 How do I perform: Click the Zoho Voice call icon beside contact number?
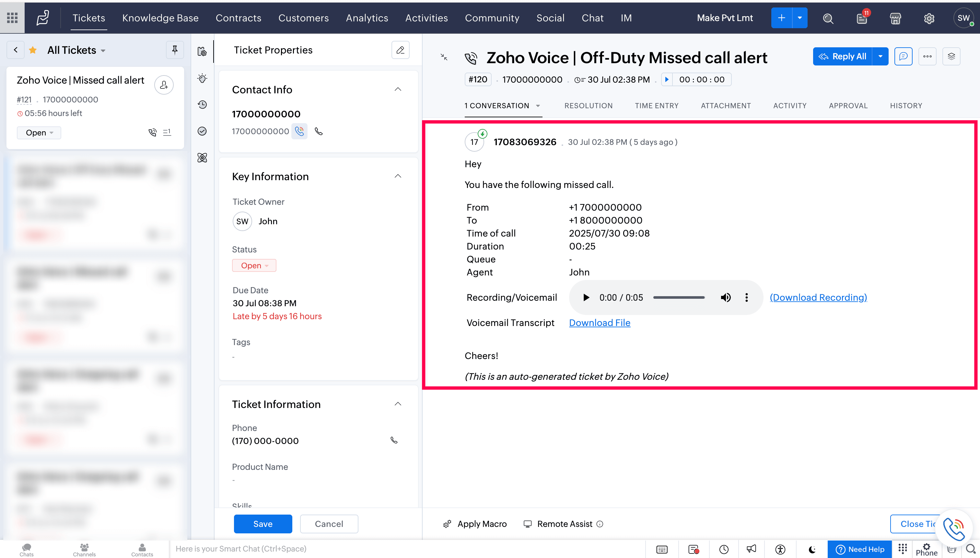click(x=299, y=132)
